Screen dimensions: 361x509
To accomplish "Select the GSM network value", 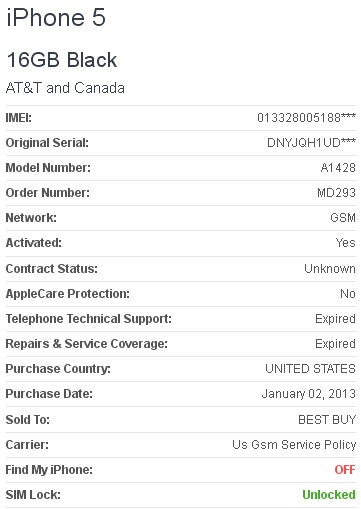I will 343,218.
